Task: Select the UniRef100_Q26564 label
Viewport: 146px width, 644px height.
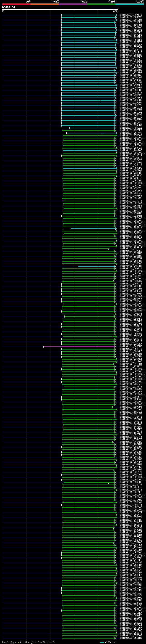Action: (131, 359)
